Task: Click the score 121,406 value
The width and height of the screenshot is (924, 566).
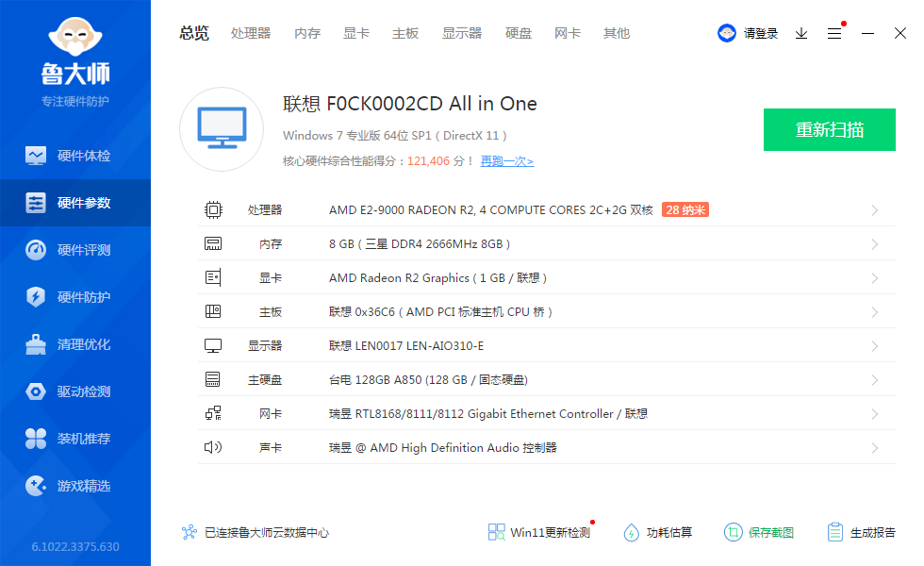Action: coord(428,161)
